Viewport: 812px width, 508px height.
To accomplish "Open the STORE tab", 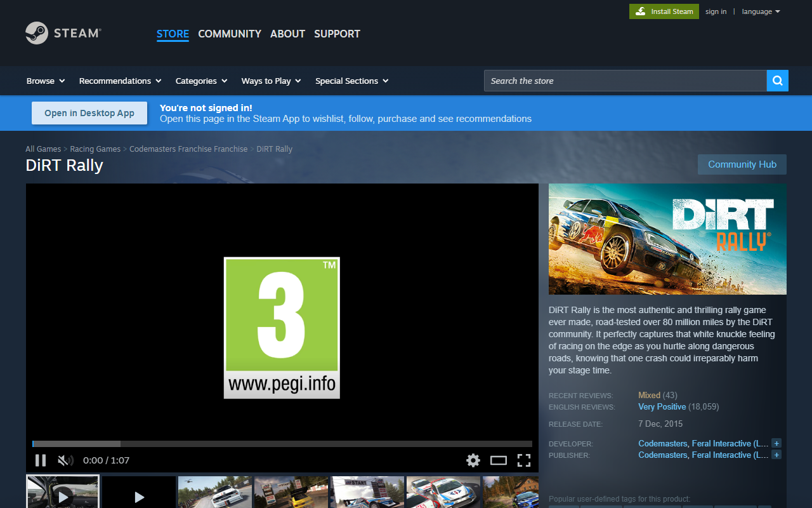I will pos(173,34).
